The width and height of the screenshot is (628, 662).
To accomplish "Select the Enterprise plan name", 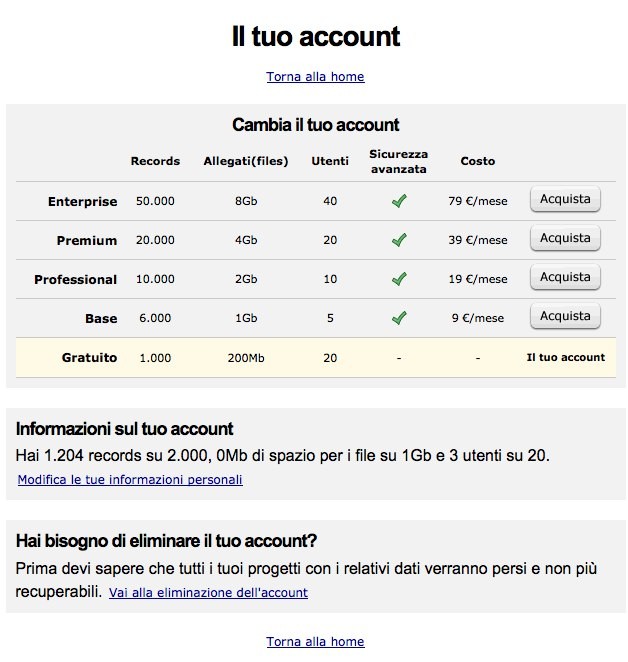I will [x=82, y=201].
